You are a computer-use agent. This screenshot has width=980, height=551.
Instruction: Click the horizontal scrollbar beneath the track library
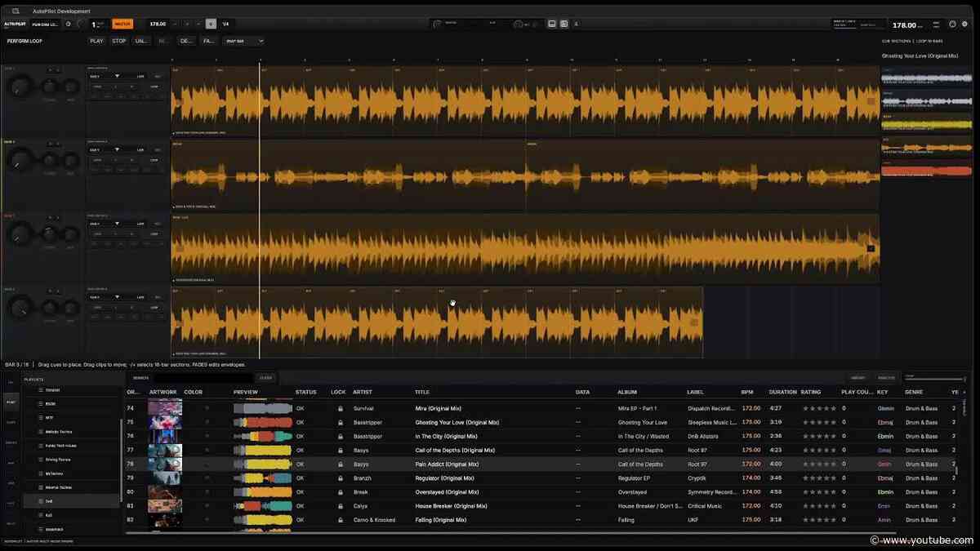click(510, 533)
